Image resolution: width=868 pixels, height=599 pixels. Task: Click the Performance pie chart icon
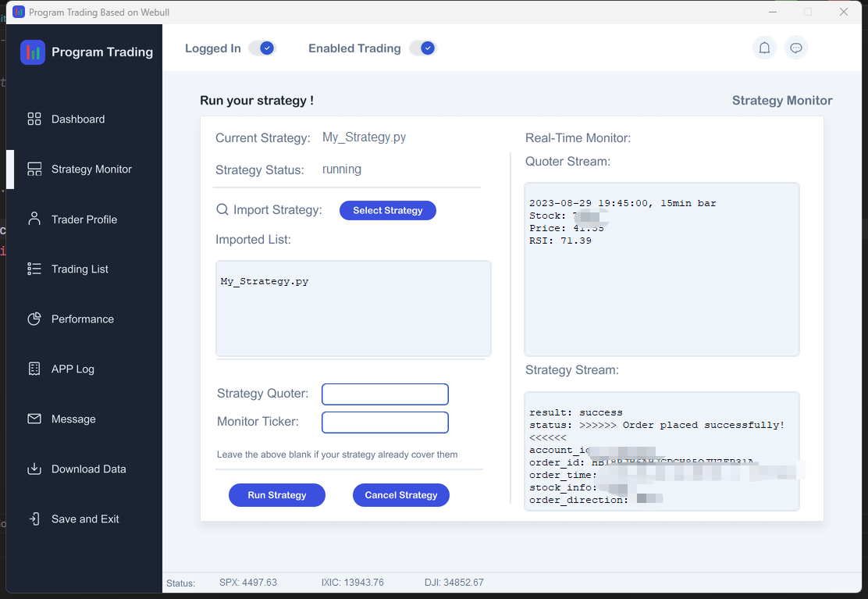[x=34, y=319]
